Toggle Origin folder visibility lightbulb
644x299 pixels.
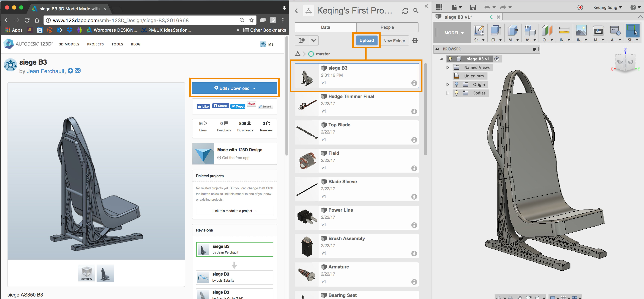[457, 85]
